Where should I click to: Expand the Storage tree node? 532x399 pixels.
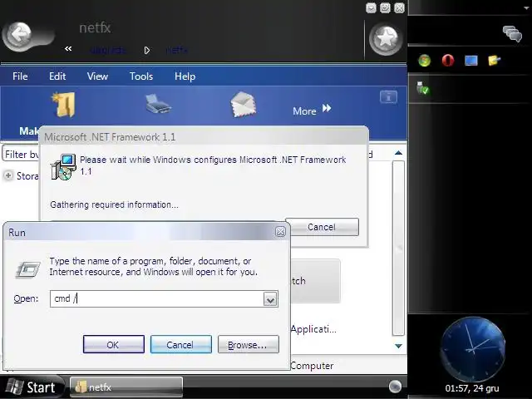click(x=8, y=175)
